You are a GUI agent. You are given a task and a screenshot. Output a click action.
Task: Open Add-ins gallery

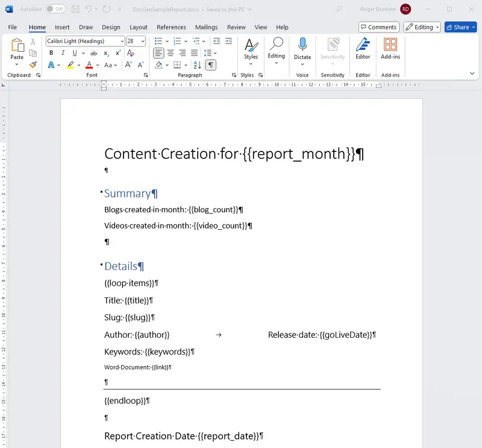(390, 49)
